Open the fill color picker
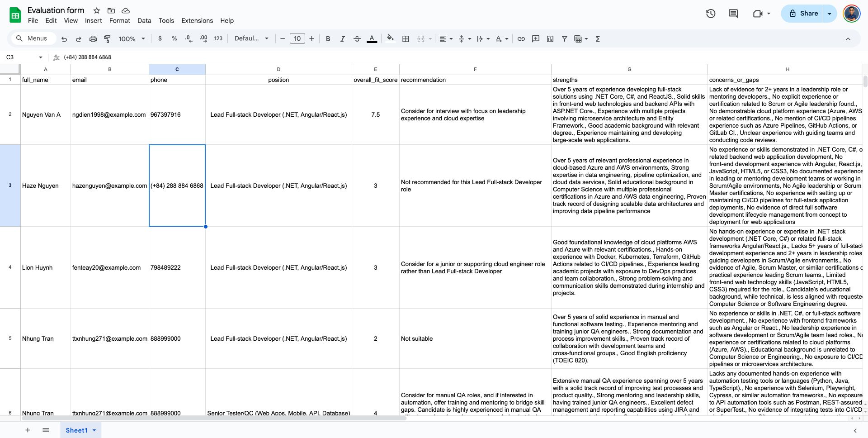Image resolution: width=868 pixels, height=438 pixels. (390, 39)
